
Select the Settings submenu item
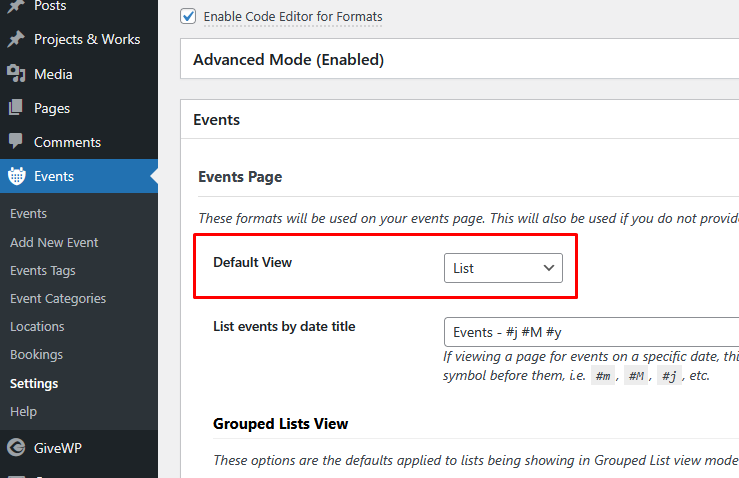pyautogui.click(x=34, y=383)
